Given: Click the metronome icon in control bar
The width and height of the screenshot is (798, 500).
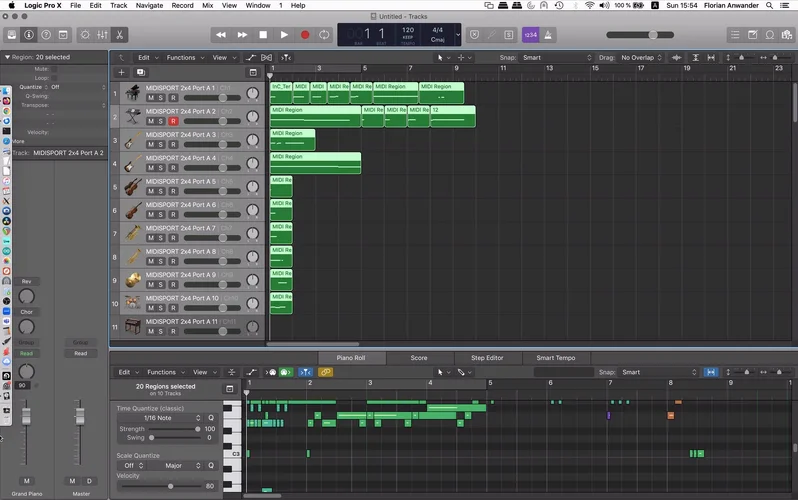Looking at the screenshot, I should [549, 35].
